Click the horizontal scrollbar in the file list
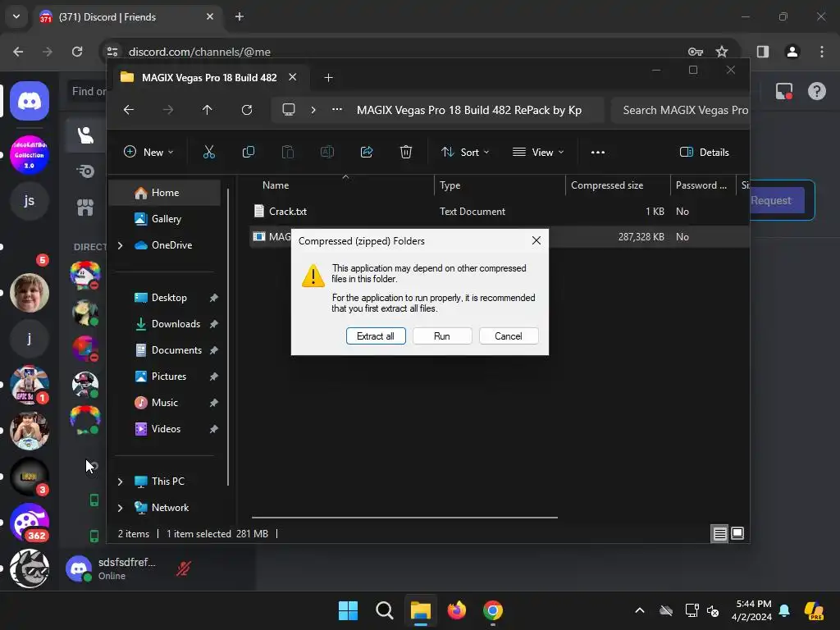Viewport: 840px width, 630px height. [404, 518]
